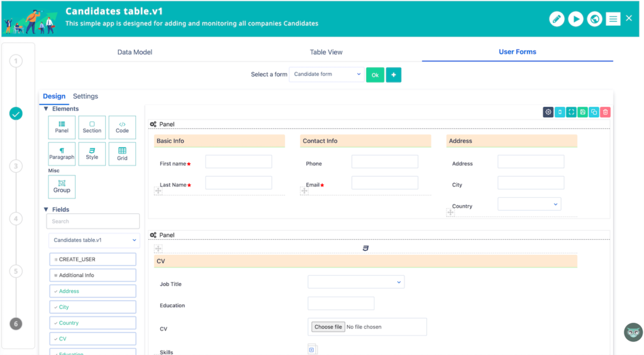Select the City field item in list
Screen dimensions: 644x355
click(x=93, y=307)
